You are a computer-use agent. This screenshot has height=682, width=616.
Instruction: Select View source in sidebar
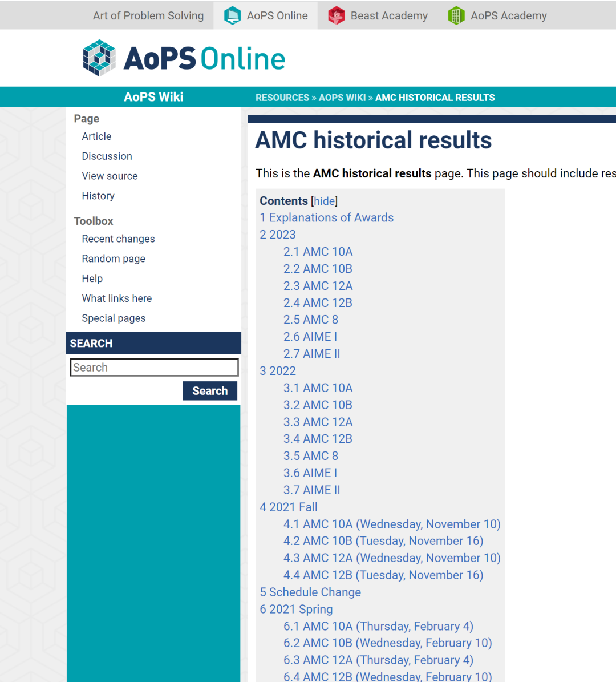[110, 176]
